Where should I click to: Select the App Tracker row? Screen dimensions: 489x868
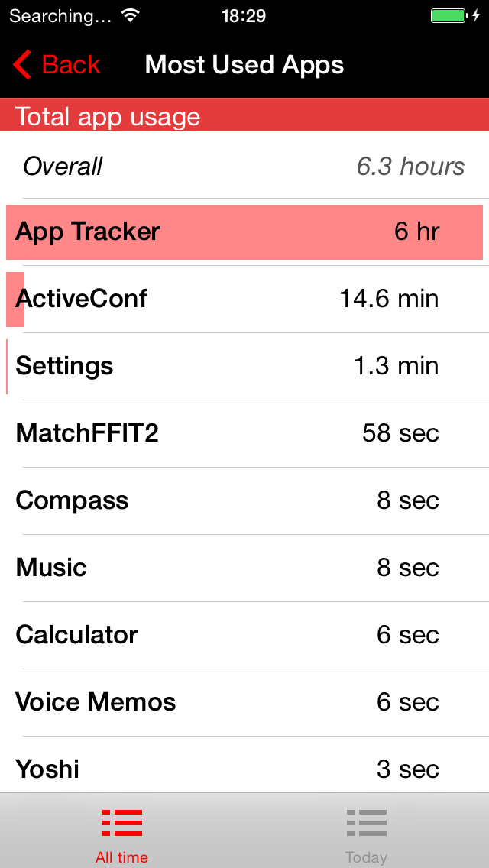click(244, 232)
